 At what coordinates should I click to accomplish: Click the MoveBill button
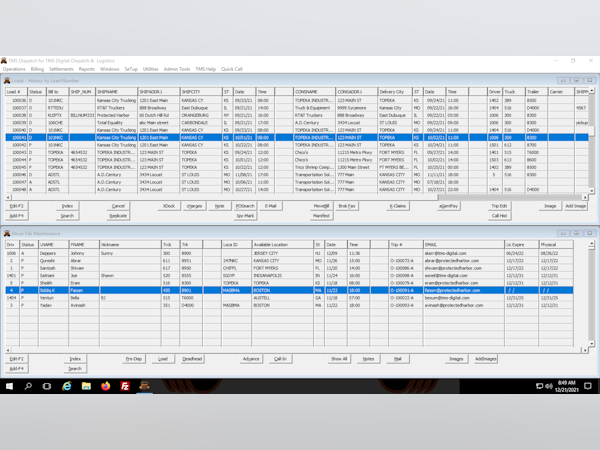321,206
